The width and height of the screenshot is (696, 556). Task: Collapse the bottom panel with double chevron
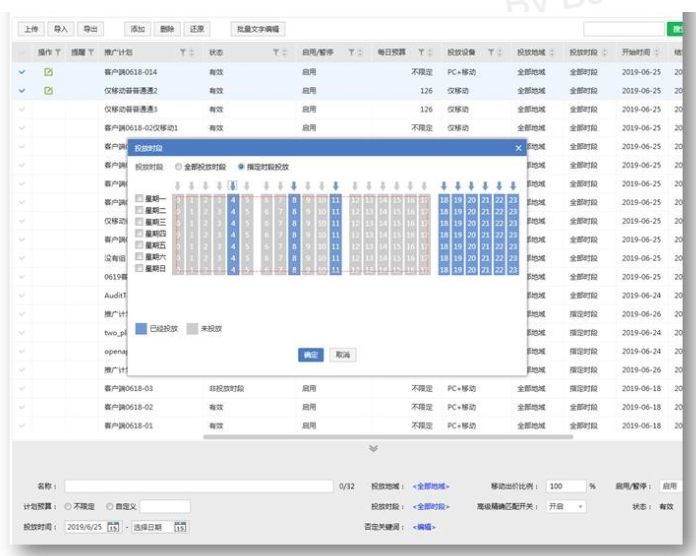pyautogui.click(x=374, y=448)
